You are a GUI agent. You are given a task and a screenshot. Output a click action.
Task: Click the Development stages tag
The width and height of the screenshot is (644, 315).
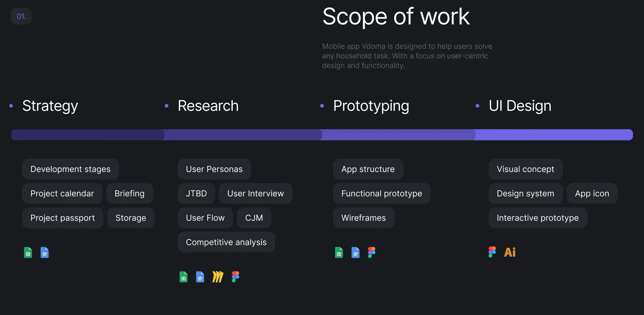click(x=70, y=169)
